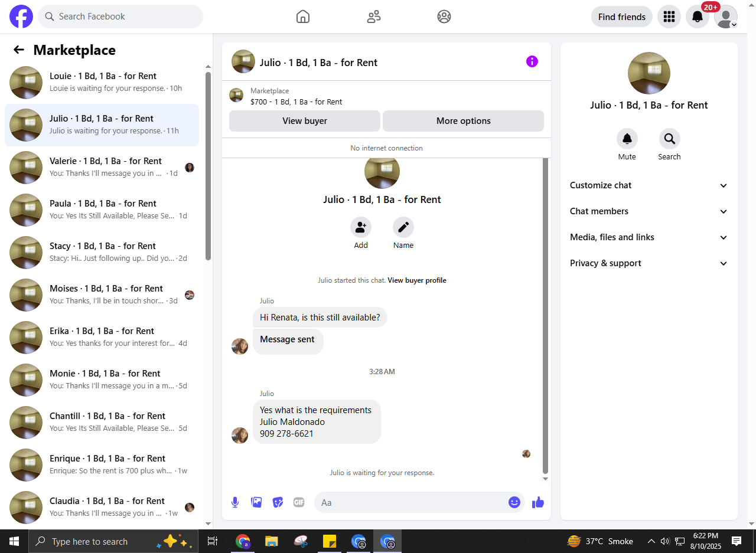Open volume control in system tray

pyautogui.click(x=665, y=541)
